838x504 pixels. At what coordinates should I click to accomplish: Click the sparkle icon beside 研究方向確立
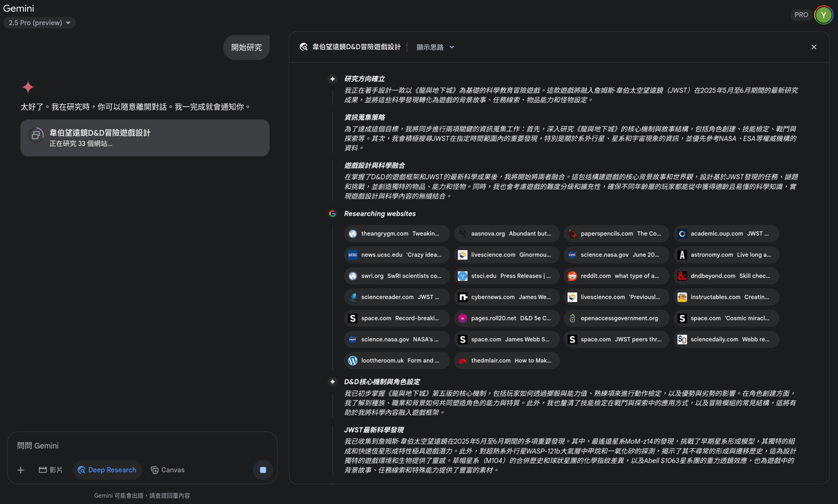pyautogui.click(x=333, y=78)
